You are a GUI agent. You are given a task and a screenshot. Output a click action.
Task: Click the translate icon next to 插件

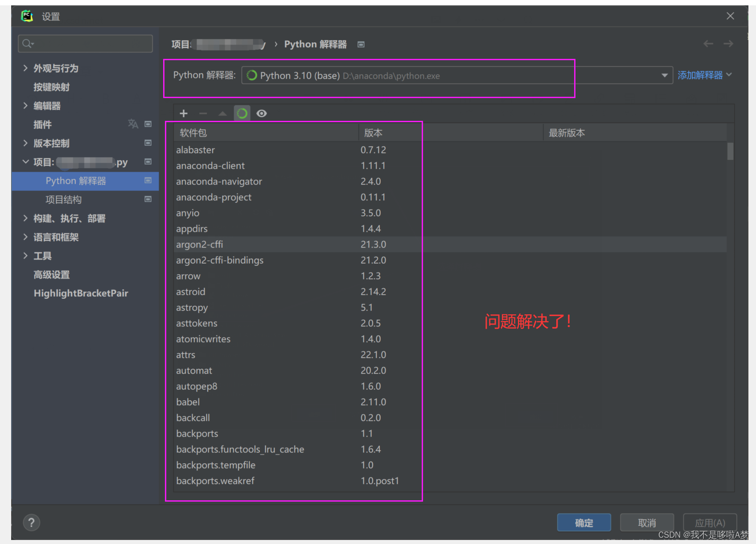pyautogui.click(x=133, y=124)
